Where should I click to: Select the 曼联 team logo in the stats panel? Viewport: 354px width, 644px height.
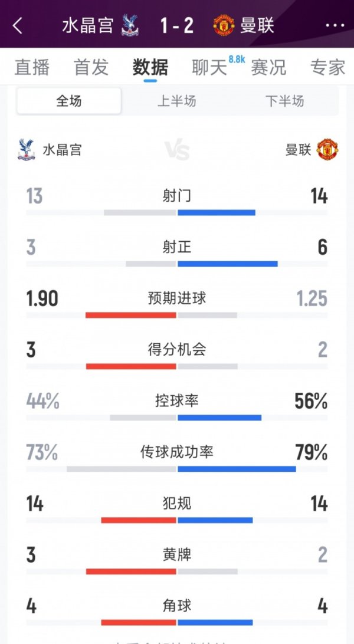click(328, 149)
